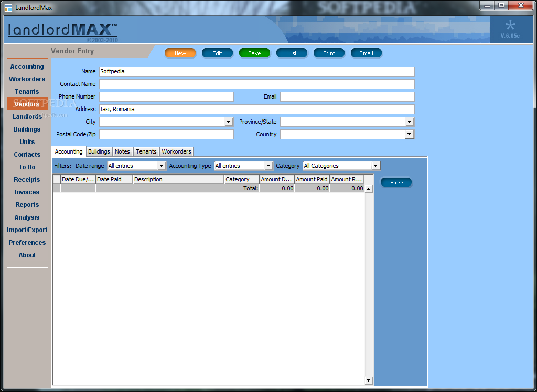The height and width of the screenshot is (392, 537).
Task: Open Preferences in the sidebar
Action: click(27, 243)
